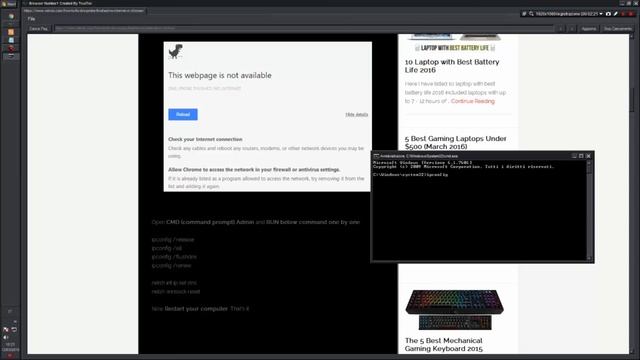Open '5 Best Gaming Laptops Under $500' article
Screen dimensions: 640x360
point(455,142)
